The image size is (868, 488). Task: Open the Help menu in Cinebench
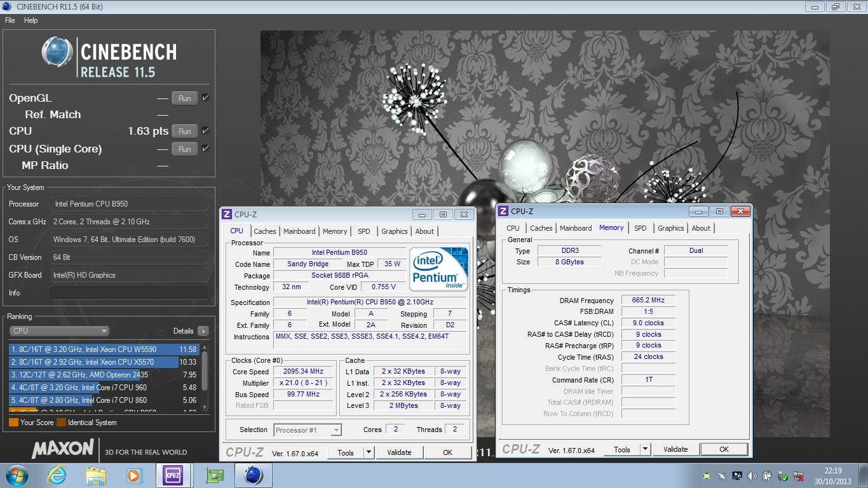[x=31, y=20]
